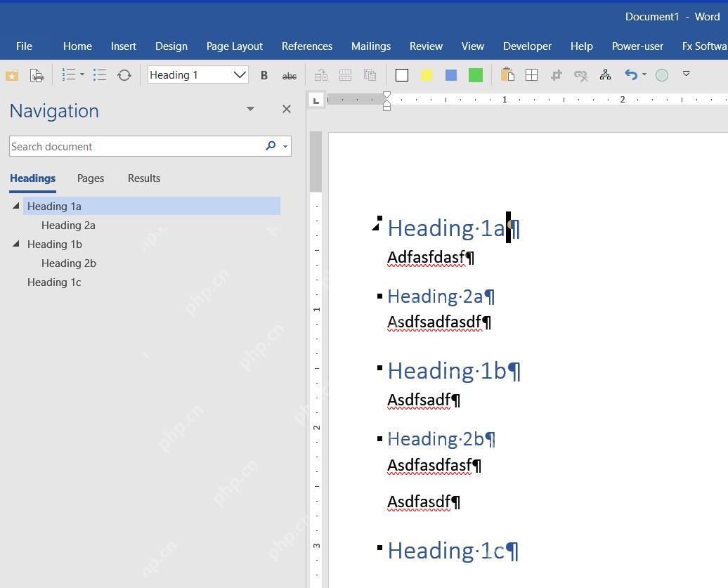Click the numbered list icon
The width and height of the screenshot is (728, 588).
(69, 74)
